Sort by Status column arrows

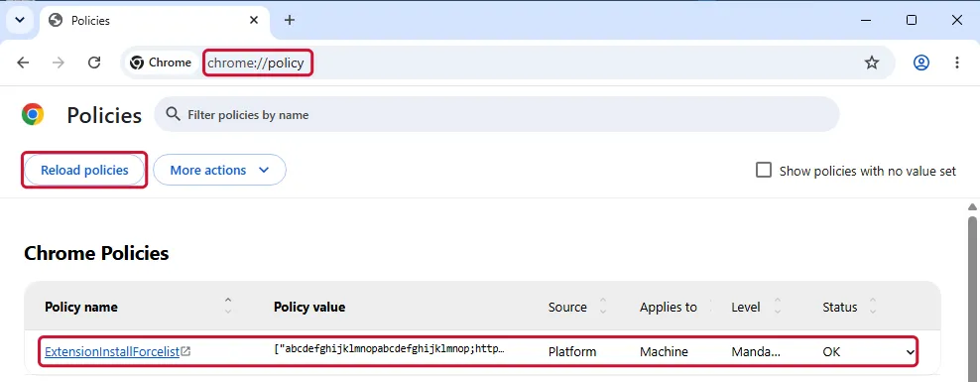tap(873, 306)
